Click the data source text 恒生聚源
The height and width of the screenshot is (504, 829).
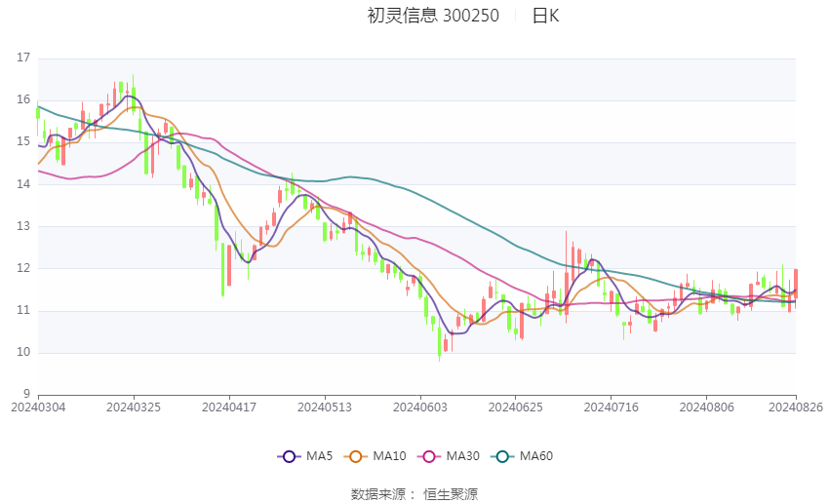[x=451, y=494]
